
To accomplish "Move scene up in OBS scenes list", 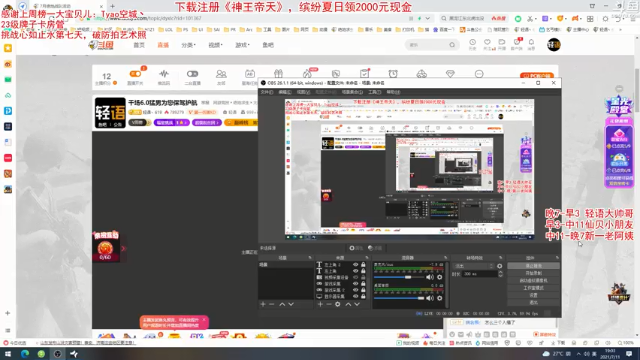I will (x=282, y=304).
